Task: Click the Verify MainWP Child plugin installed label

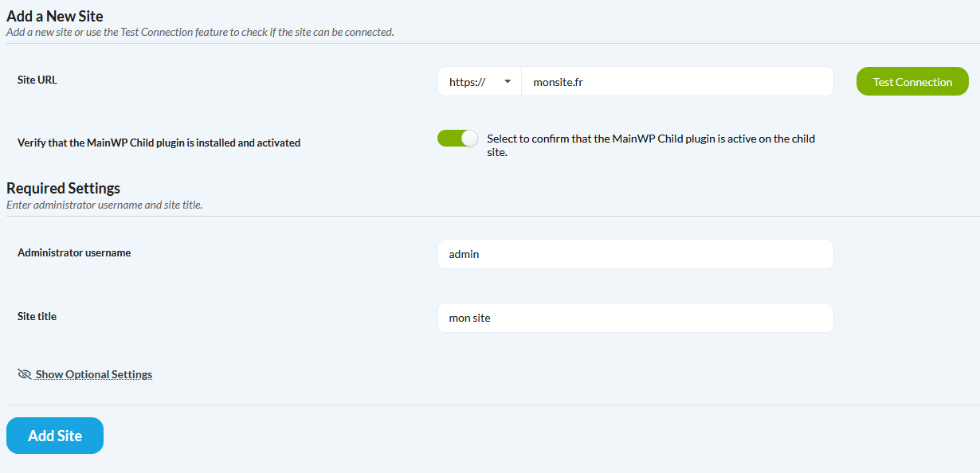Action: [x=159, y=143]
